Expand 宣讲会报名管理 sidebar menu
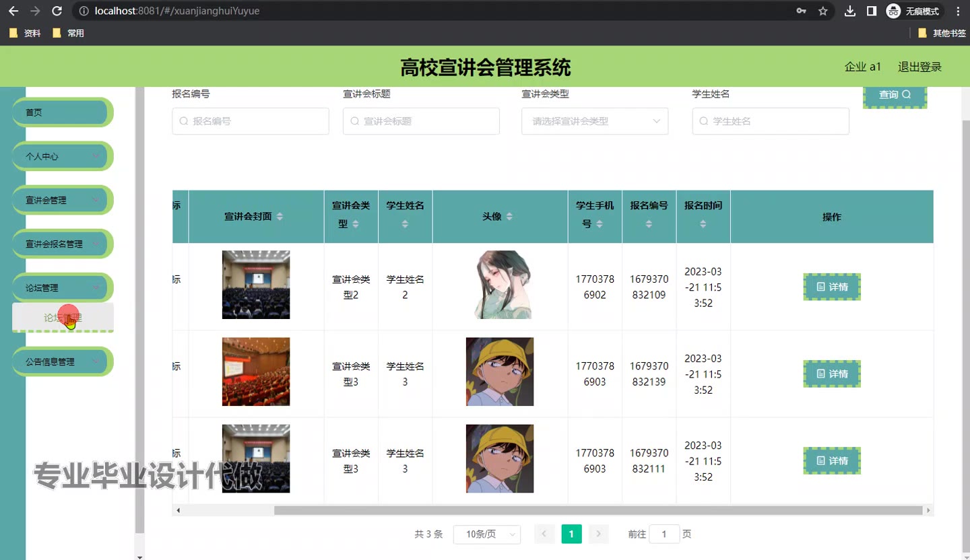Viewport: 970px width, 560px height. pyautogui.click(x=61, y=244)
